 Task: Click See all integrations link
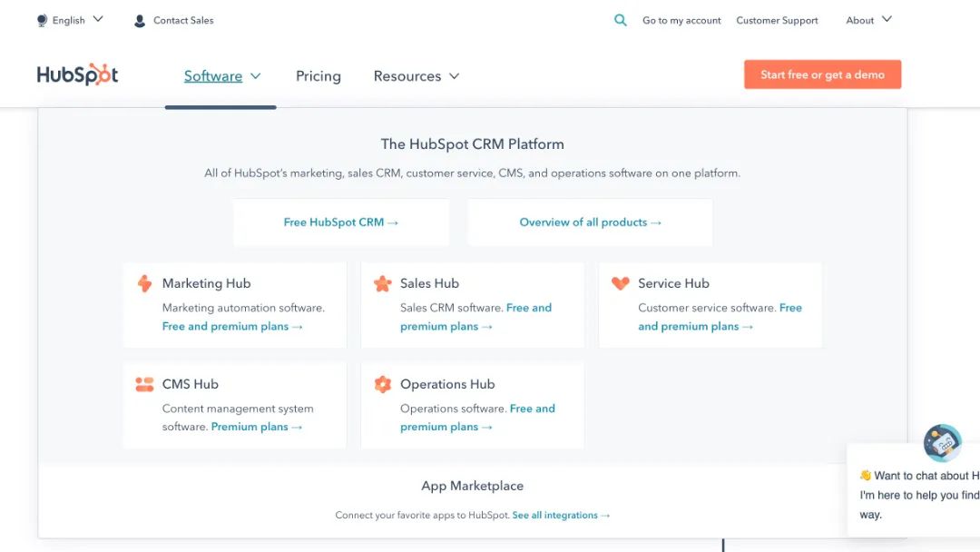tap(561, 515)
